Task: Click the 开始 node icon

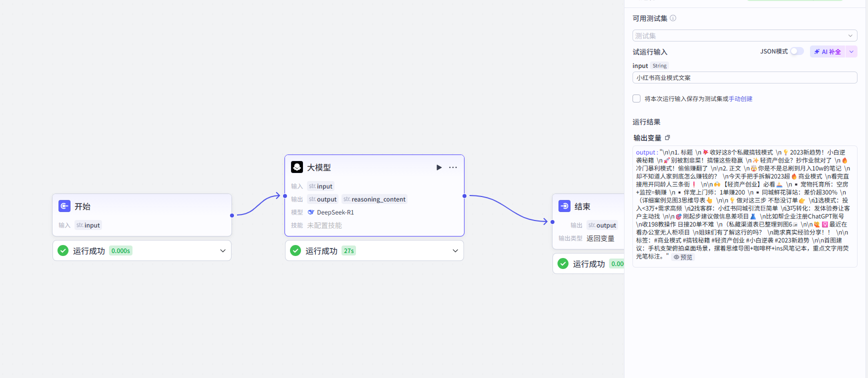Action: point(64,206)
